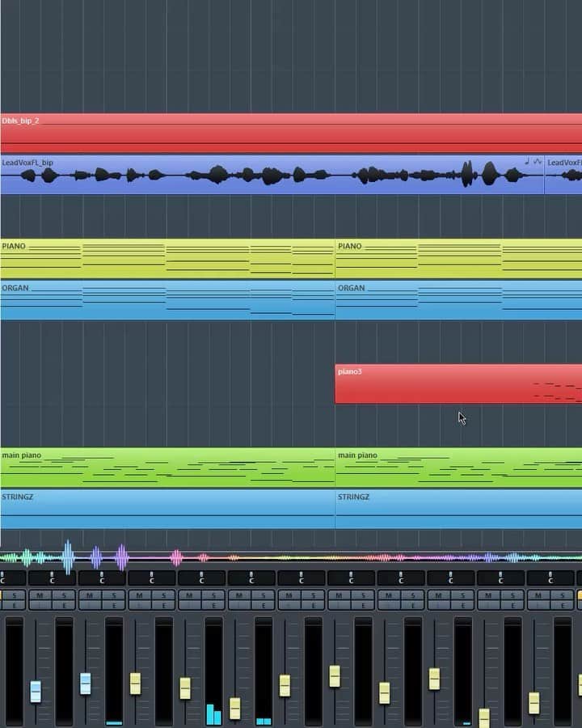Select the Dbls_bip_2 red clip
582x728 pixels.
click(291, 133)
